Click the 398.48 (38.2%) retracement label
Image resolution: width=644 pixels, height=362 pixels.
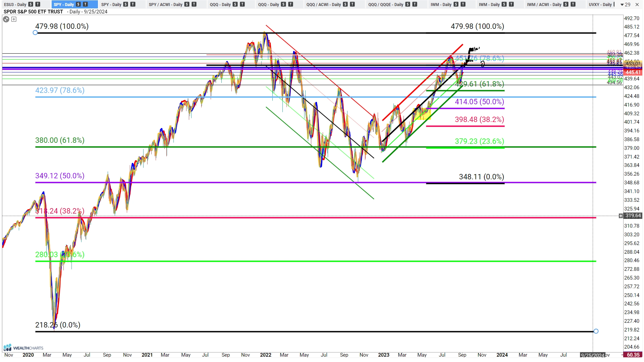[480, 119]
